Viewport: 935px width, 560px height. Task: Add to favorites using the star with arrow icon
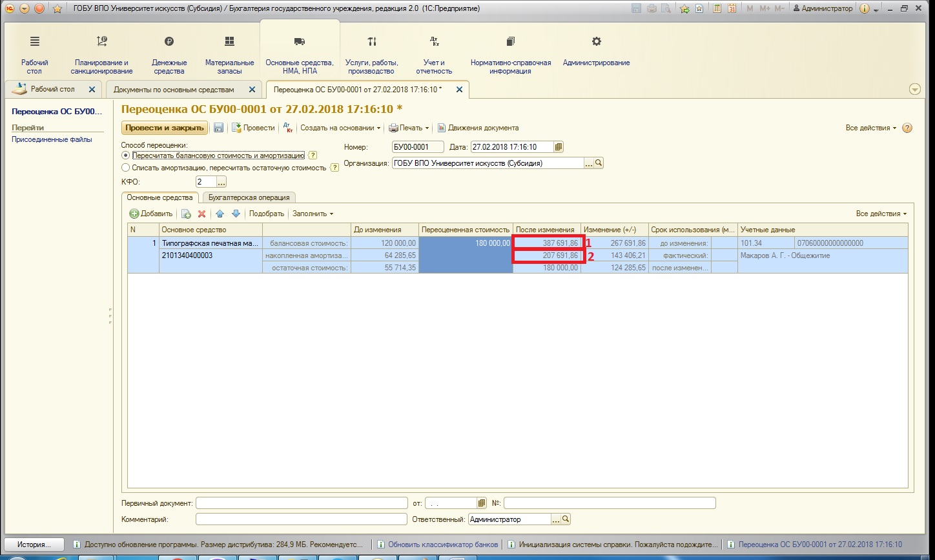[x=684, y=8]
